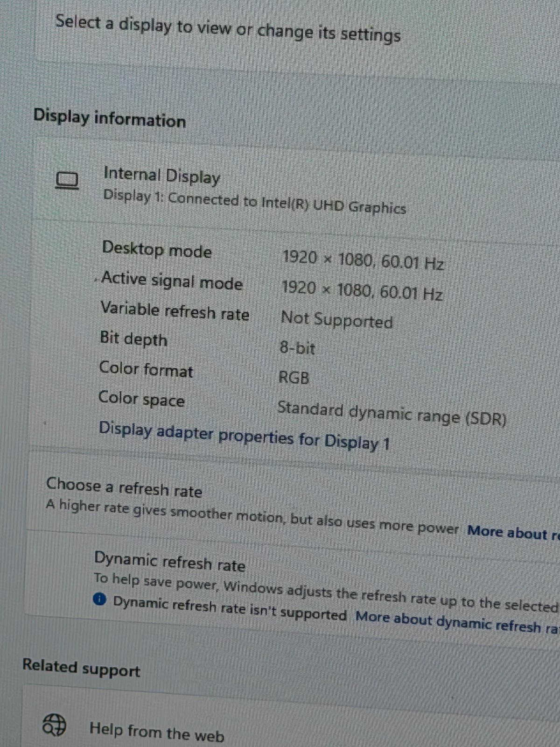Click the Color space label

[141, 399]
